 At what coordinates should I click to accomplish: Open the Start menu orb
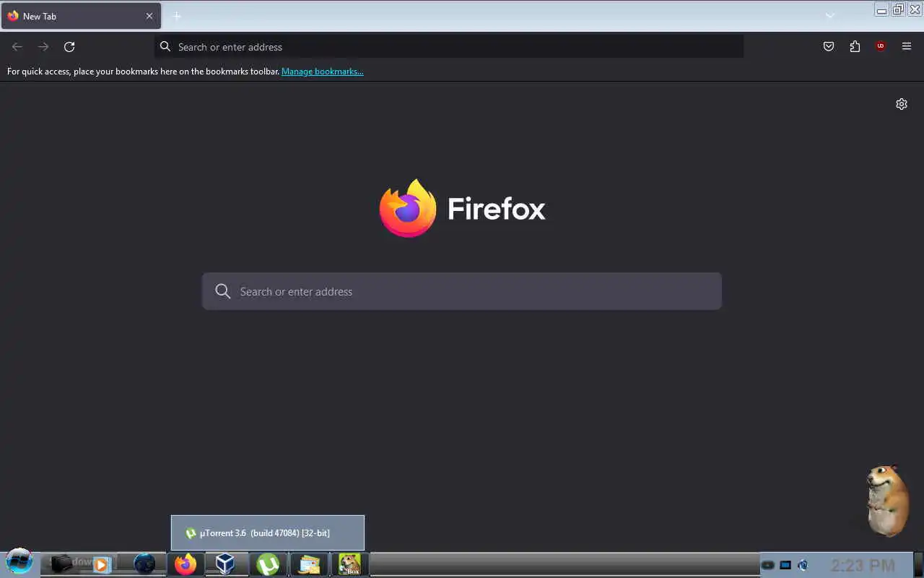click(19, 563)
